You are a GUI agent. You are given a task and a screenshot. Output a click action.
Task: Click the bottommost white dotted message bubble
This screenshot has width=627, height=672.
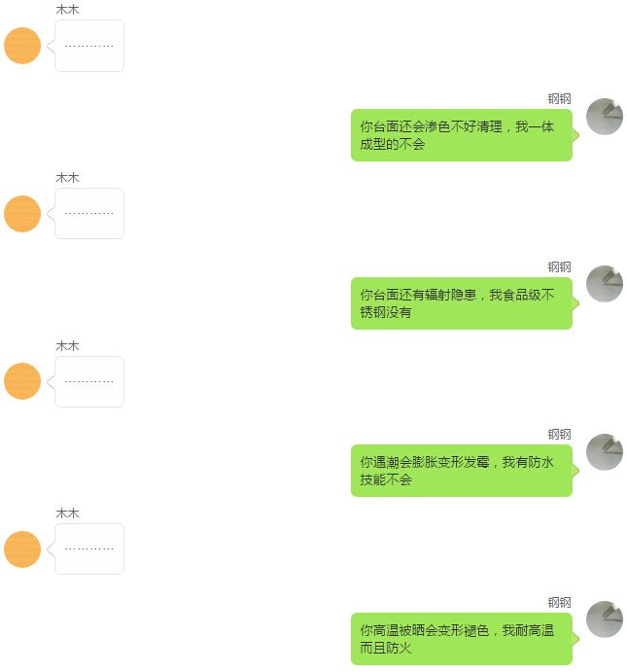point(89,548)
